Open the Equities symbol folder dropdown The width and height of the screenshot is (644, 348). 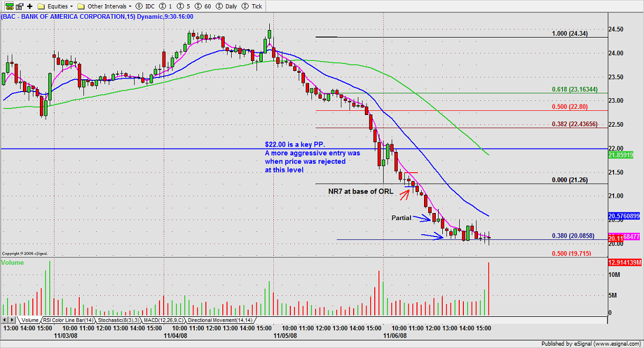pos(55,6)
